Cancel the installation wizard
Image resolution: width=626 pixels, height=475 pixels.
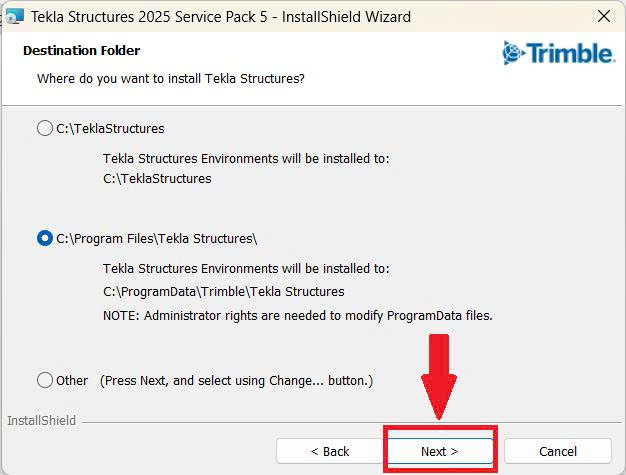click(557, 451)
